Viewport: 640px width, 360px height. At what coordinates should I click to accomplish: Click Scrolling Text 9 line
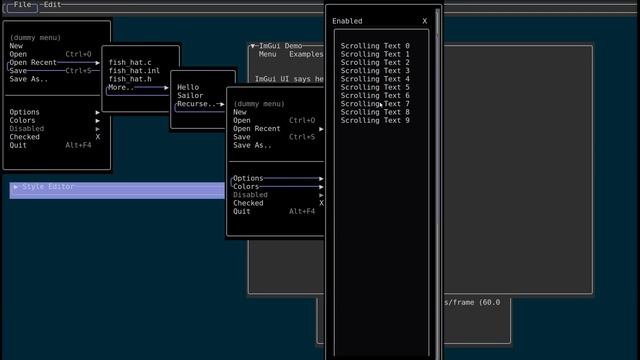(375, 120)
